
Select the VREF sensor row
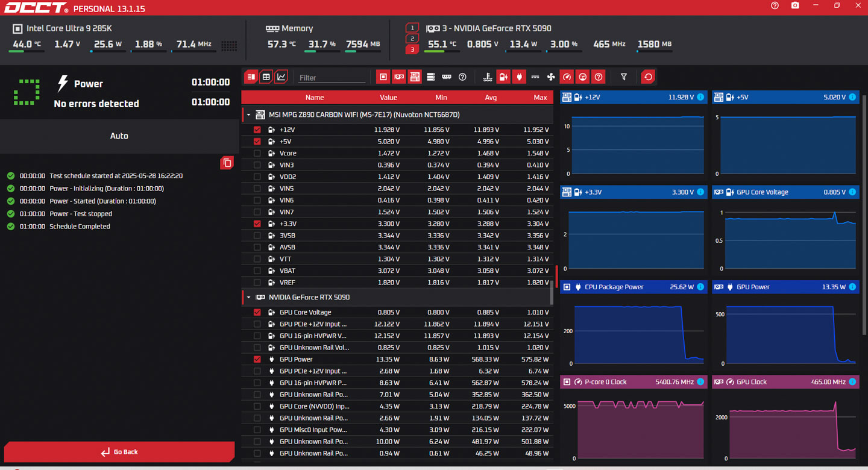pyautogui.click(x=398, y=283)
